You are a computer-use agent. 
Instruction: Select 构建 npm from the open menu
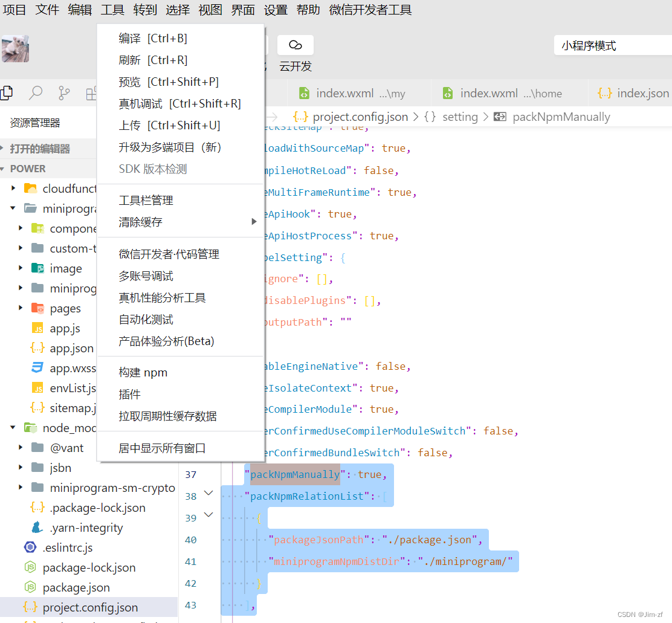143,372
